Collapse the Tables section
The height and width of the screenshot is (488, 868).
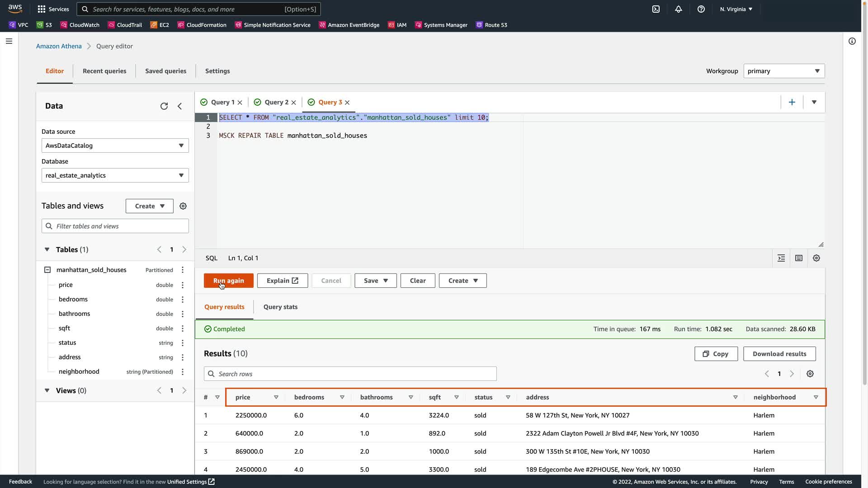pyautogui.click(x=47, y=250)
